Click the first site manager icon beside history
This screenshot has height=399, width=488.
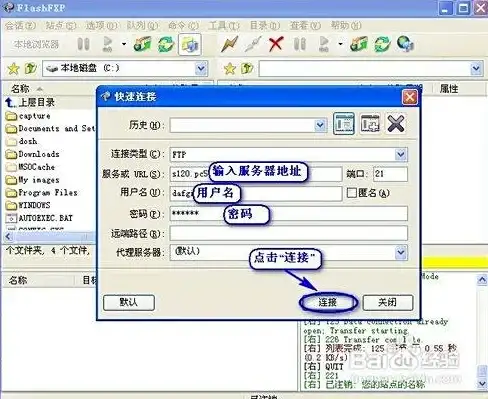(344, 124)
